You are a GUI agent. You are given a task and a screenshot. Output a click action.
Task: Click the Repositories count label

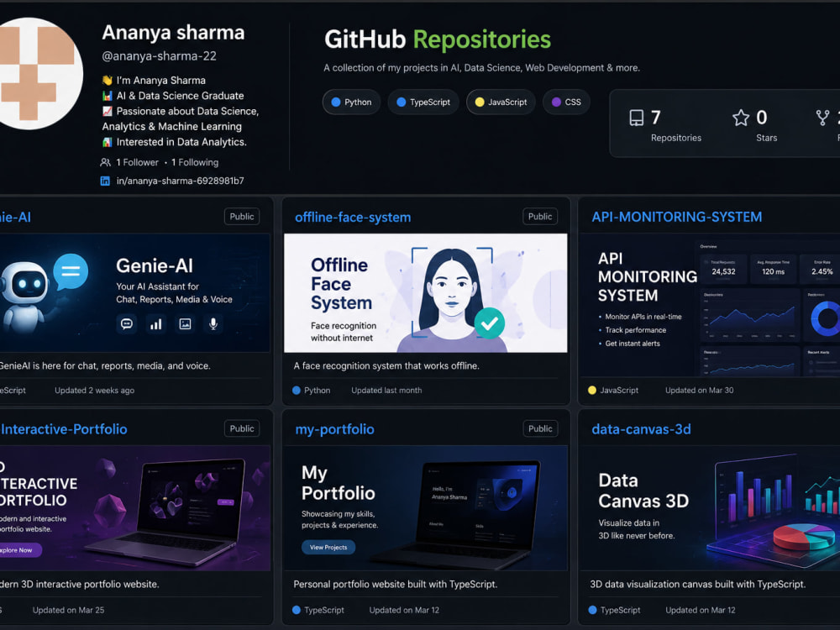pos(676,138)
